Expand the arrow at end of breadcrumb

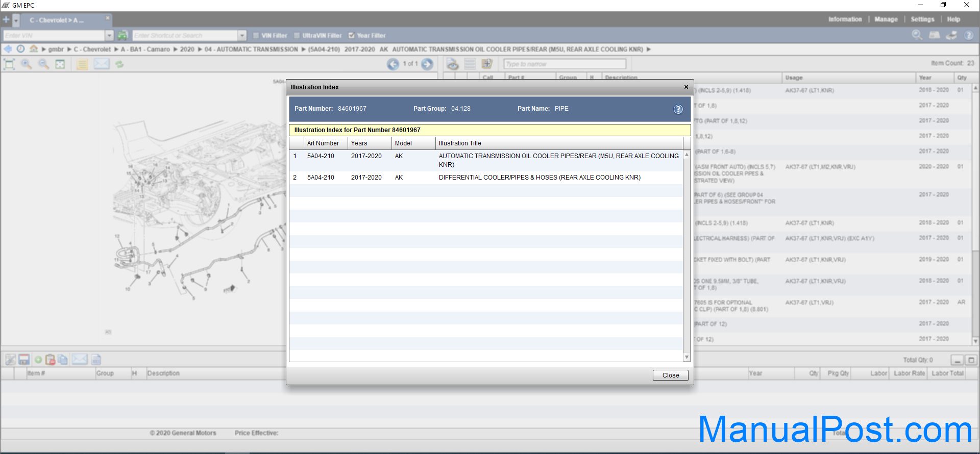pos(649,49)
